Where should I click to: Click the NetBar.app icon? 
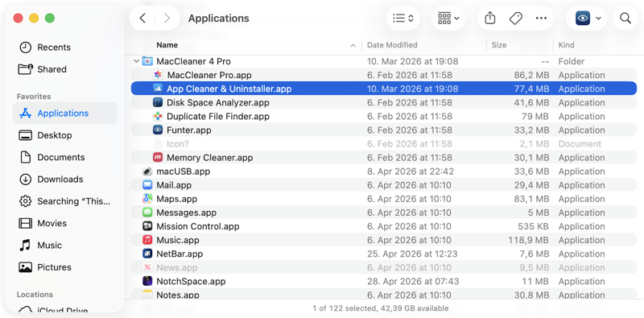[x=147, y=254]
